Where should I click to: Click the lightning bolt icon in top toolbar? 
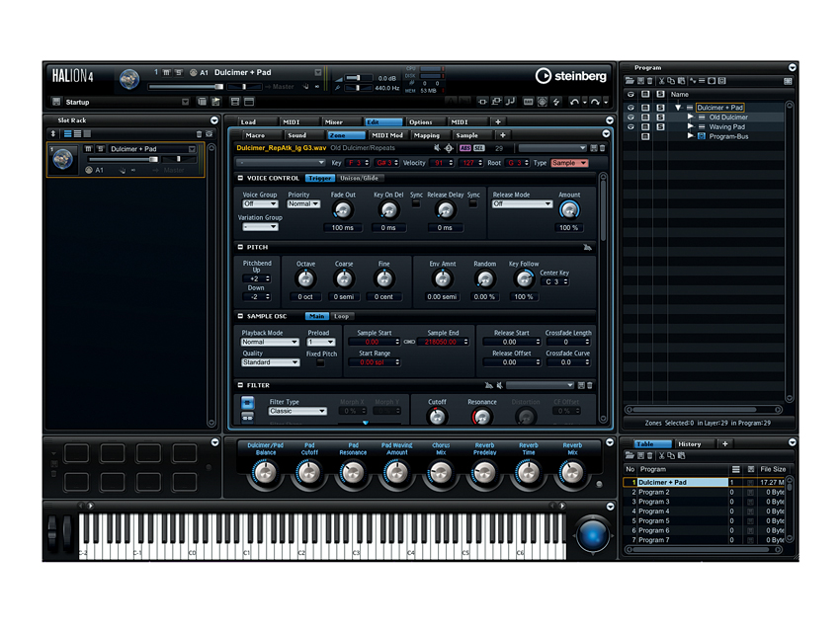[x=556, y=101]
